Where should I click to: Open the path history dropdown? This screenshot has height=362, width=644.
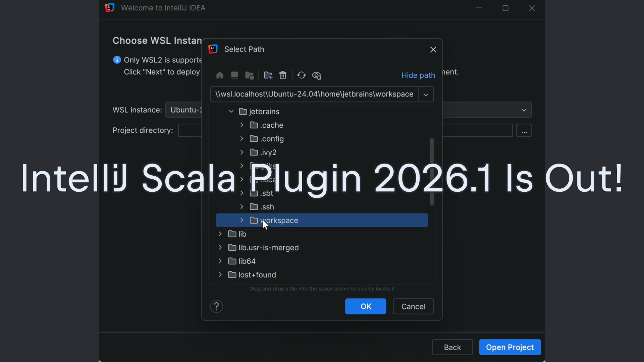coord(425,94)
